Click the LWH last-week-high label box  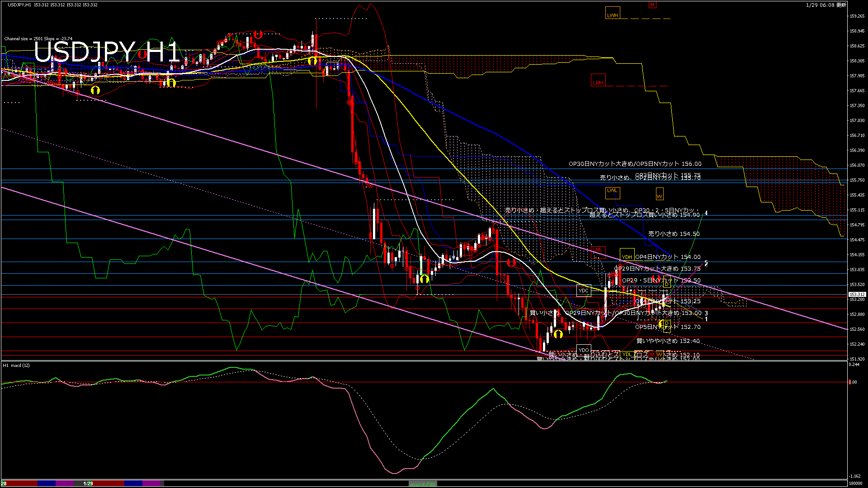(x=613, y=13)
